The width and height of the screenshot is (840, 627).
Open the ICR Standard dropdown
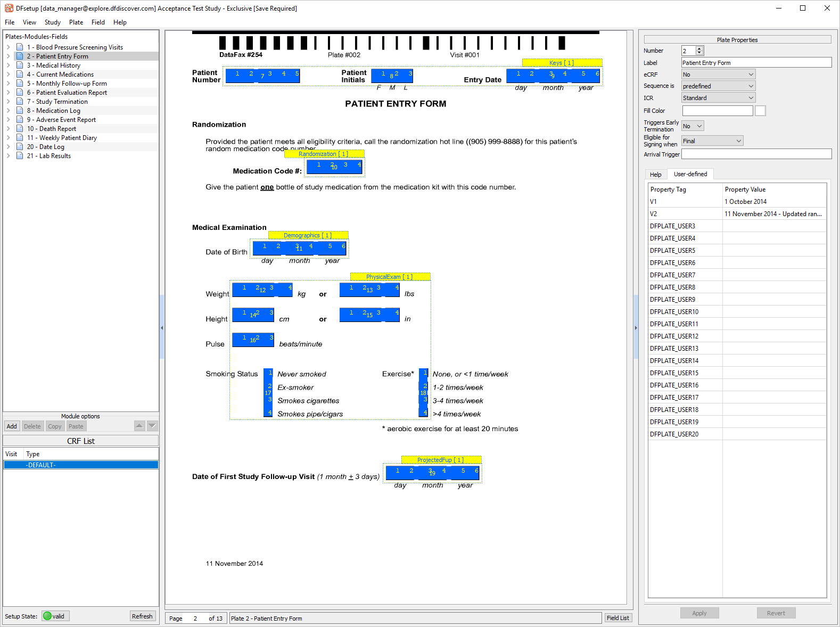718,98
